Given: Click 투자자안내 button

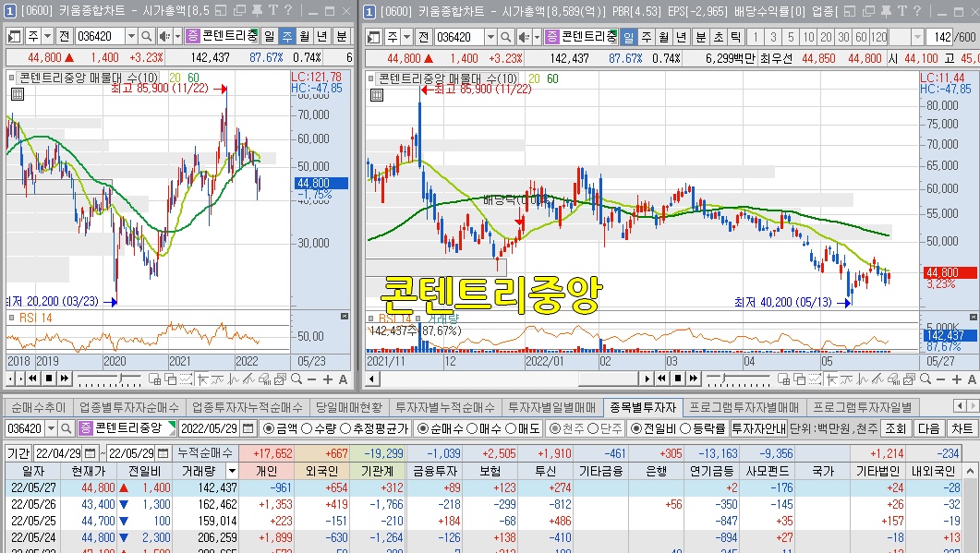Looking at the screenshot, I should tap(758, 428).
